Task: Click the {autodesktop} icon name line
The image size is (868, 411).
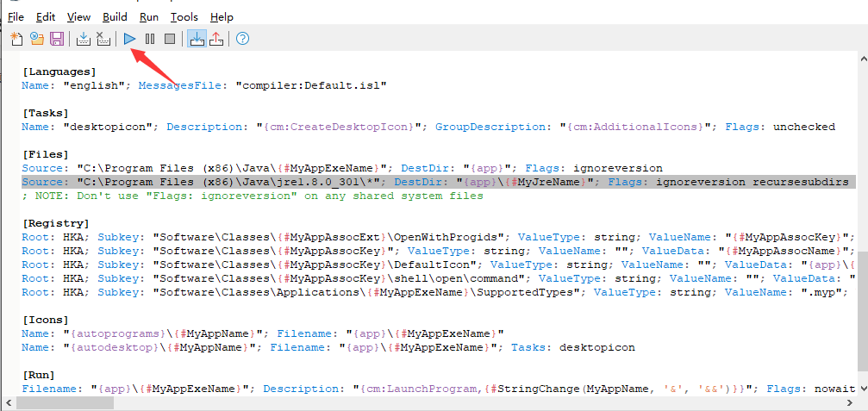Action: [328, 348]
